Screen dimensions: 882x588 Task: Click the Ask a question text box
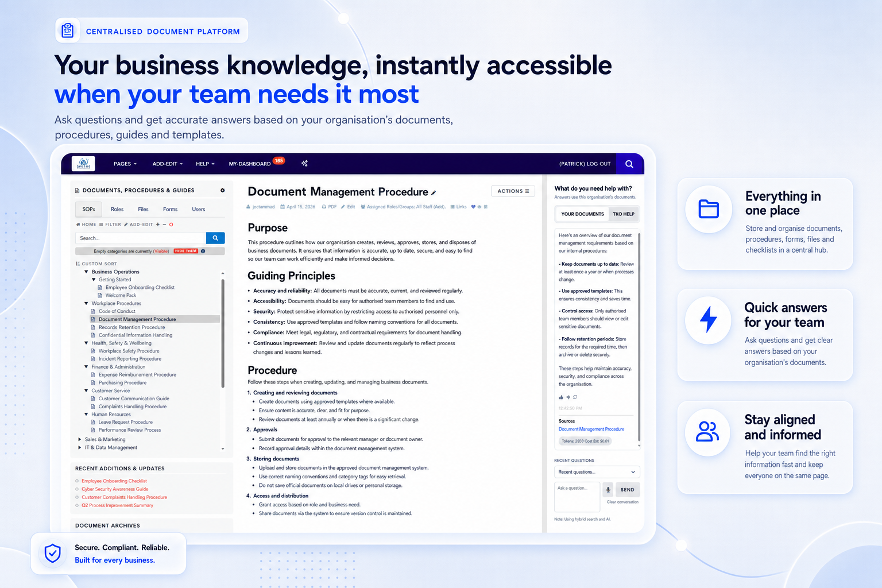(577, 497)
